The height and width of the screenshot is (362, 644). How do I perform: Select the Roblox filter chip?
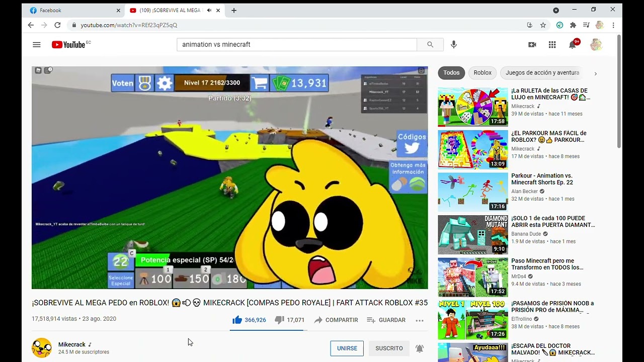click(482, 73)
